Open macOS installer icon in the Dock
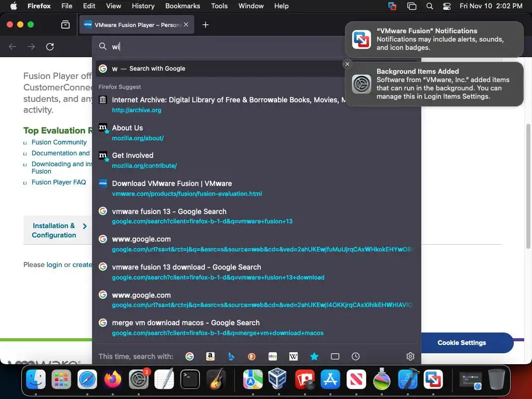This screenshot has width=532, height=399. [382, 379]
